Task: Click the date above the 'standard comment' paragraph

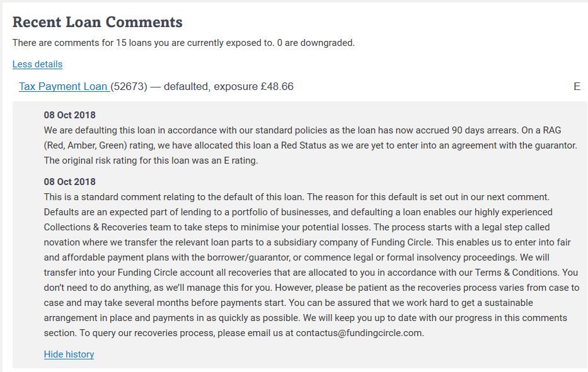Action: pyautogui.click(x=70, y=182)
